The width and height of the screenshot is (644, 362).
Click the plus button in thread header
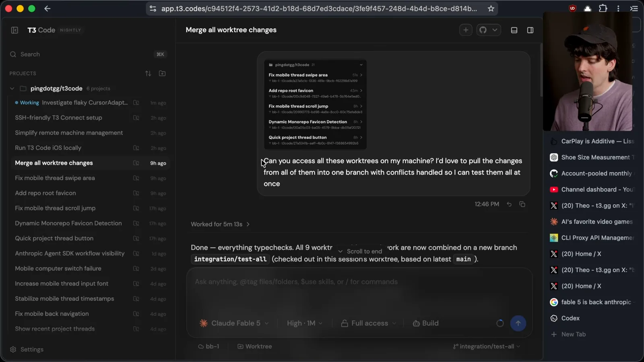(x=466, y=30)
